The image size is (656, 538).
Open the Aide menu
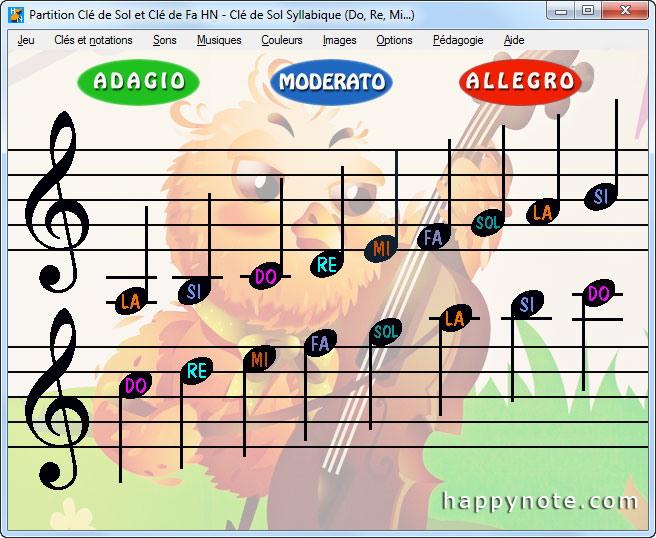click(x=514, y=40)
